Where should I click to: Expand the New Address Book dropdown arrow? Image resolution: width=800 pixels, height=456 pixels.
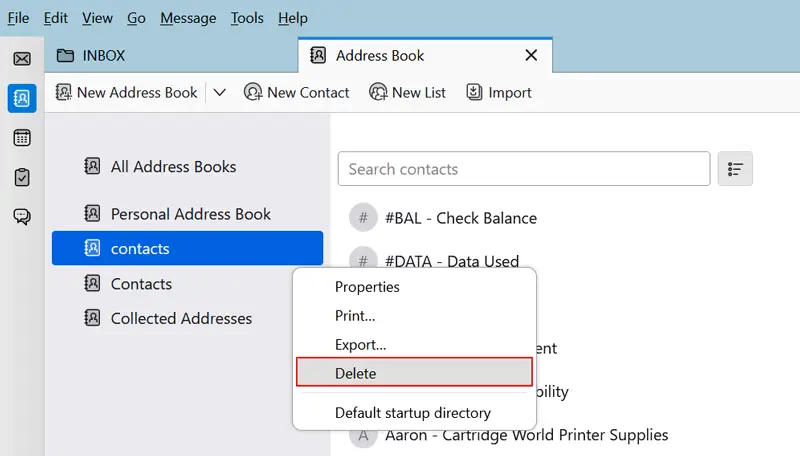click(x=220, y=92)
